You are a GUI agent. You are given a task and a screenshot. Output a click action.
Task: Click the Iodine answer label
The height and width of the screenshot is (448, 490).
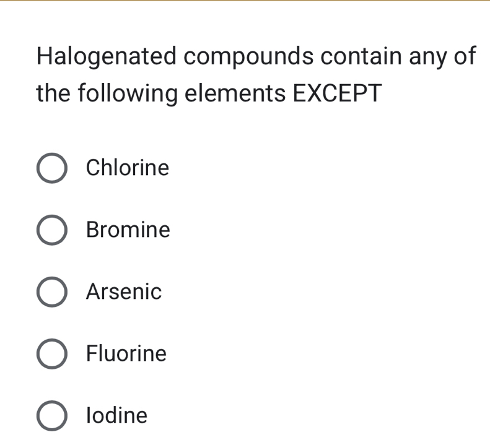pos(117,415)
